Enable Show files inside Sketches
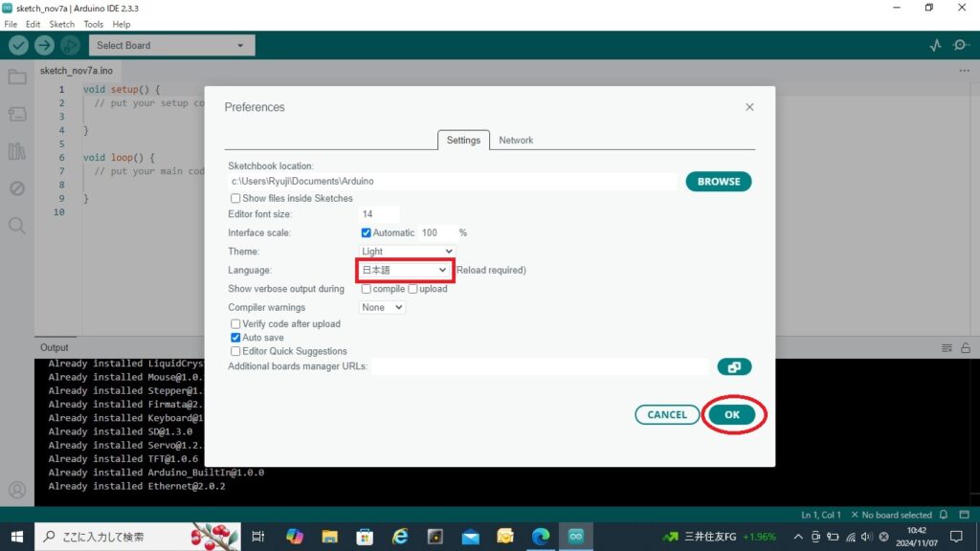 [235, 198]
